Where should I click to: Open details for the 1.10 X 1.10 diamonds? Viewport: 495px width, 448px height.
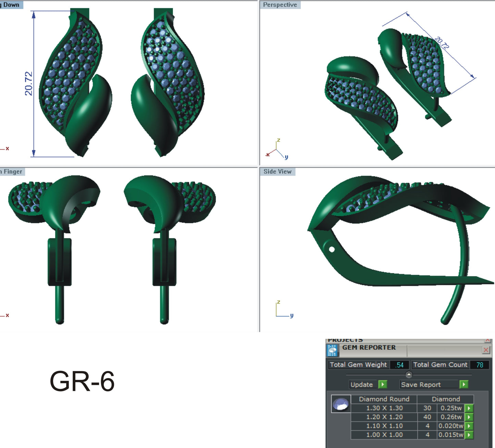click(469, 426)
